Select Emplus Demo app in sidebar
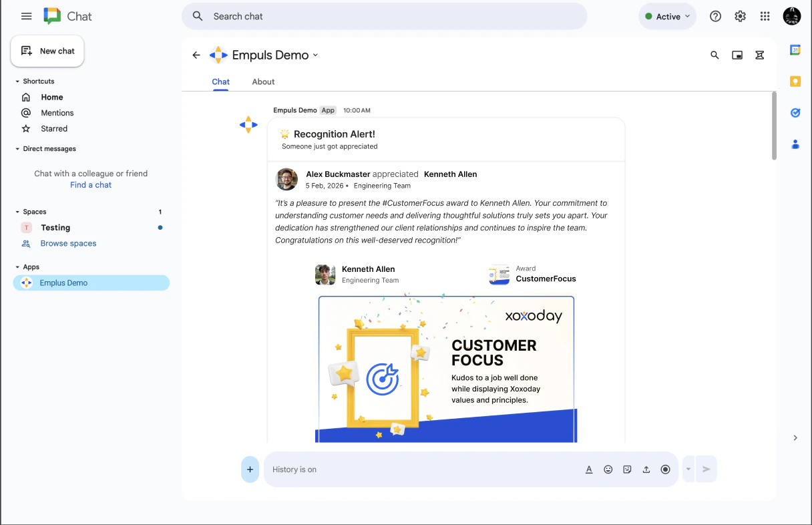This screenshot has width=812, height=525. click(x=91, y=283)
